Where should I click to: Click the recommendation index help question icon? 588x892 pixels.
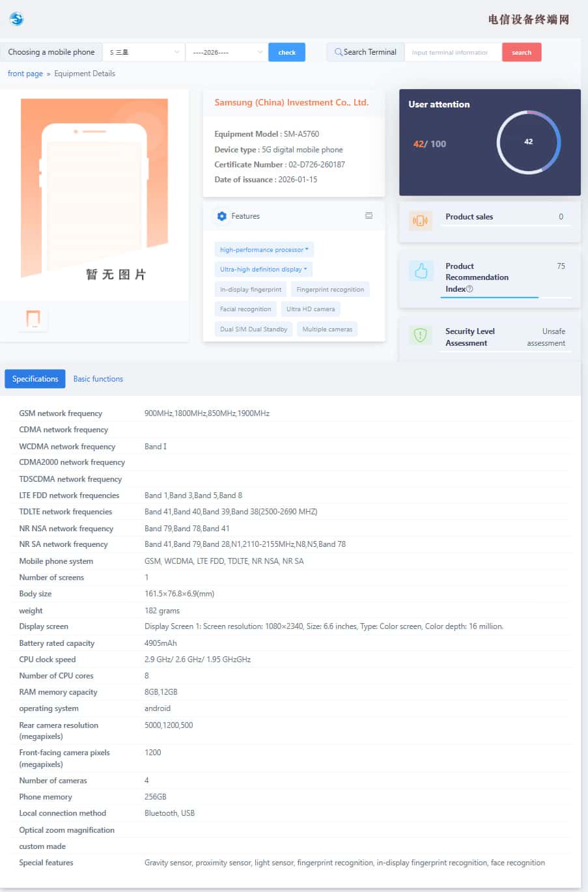469,289
